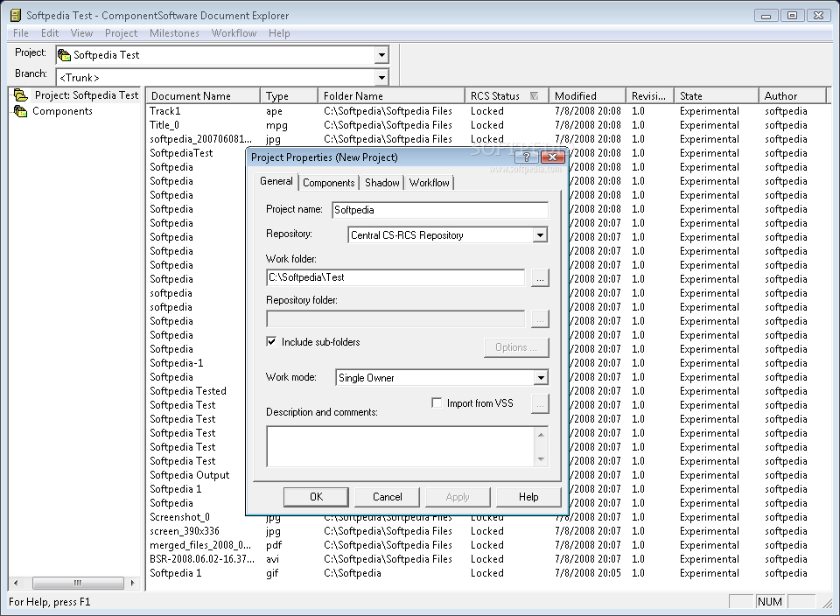Click the Softpedia Test project icon in combo
The width and height of the screenshot is (840, 616).
[64, 54]
